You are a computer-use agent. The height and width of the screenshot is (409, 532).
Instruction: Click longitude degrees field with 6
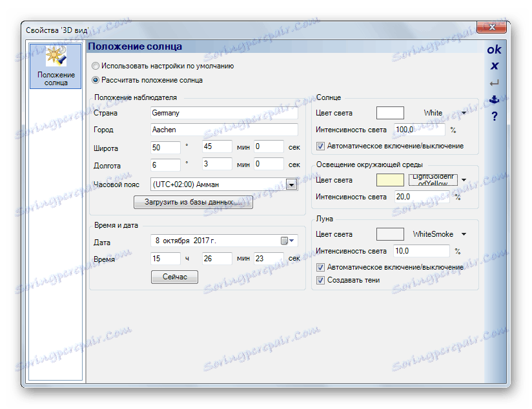pos(165,165)
